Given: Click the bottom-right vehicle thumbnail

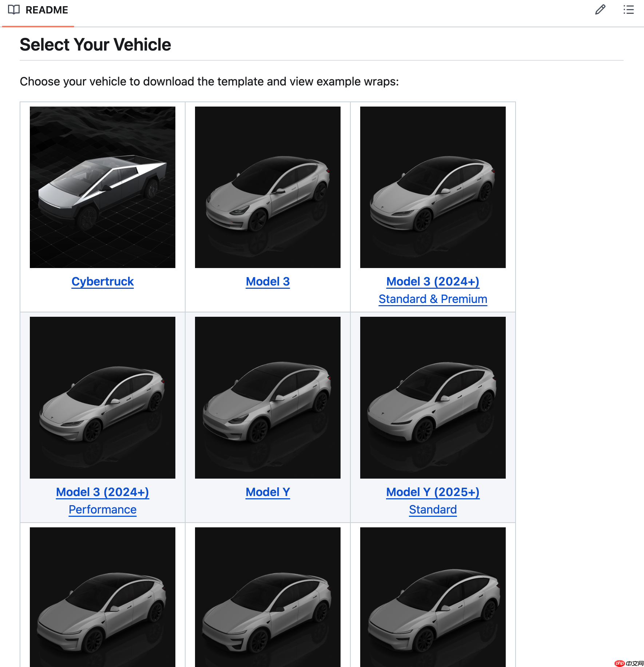Looking at the screenshot, I should [433, 597].
